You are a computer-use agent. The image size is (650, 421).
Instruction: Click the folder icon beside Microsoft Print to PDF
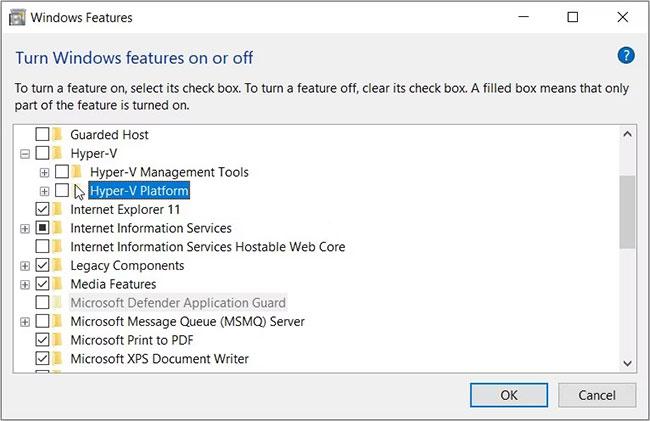point(58,340)
